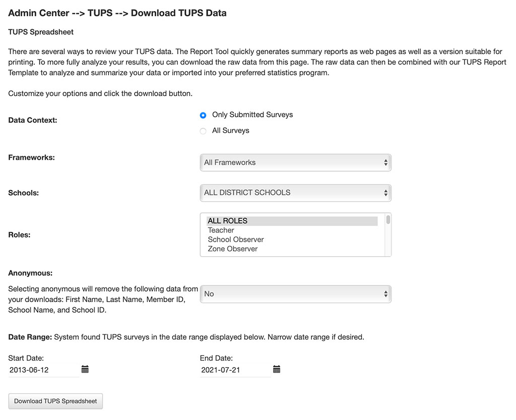Open the Anonymous No dropdown
516x420 pixels.
click(295, 294)
